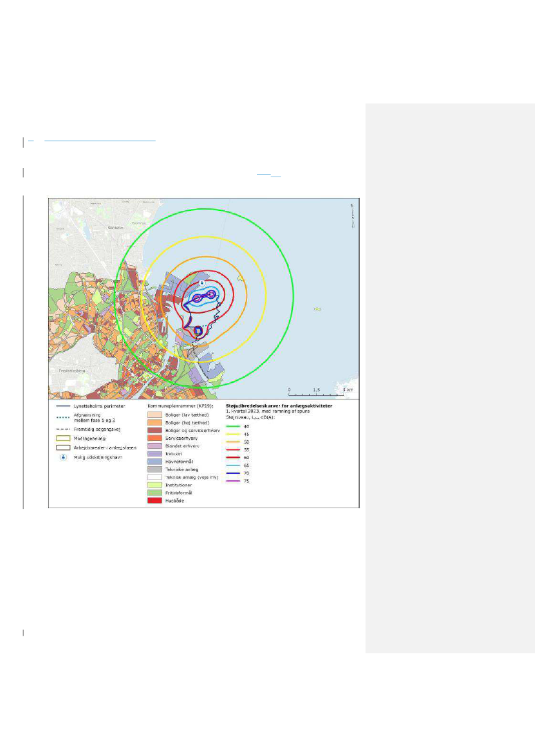This screenshot has width=535, height=756.
Task: Click the '1. kvartal 2023' subtitle line
Action: 268,411
